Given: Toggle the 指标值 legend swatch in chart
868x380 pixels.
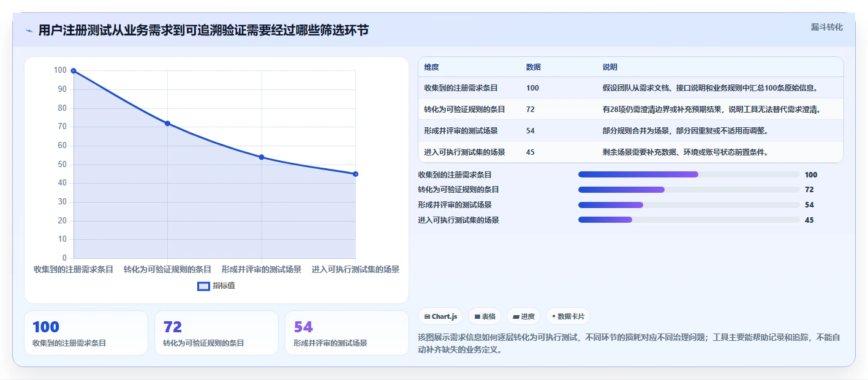Looking at the screenshot, I should [x=204, y=286].
